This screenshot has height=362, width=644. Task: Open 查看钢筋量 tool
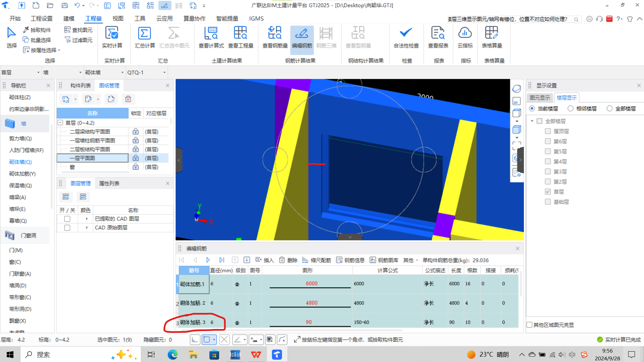tap(275, 38)
